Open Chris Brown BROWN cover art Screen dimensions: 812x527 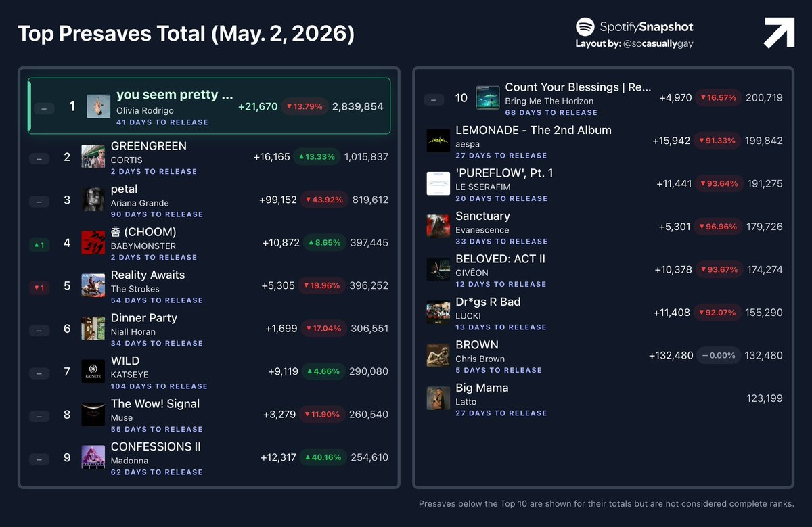pos(438,355)
